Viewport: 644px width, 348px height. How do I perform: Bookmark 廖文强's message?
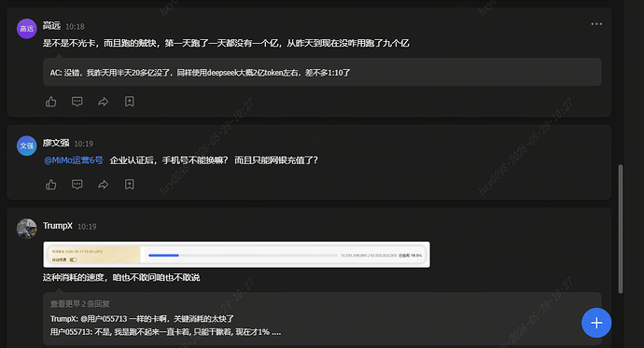[x=130, y=184]
